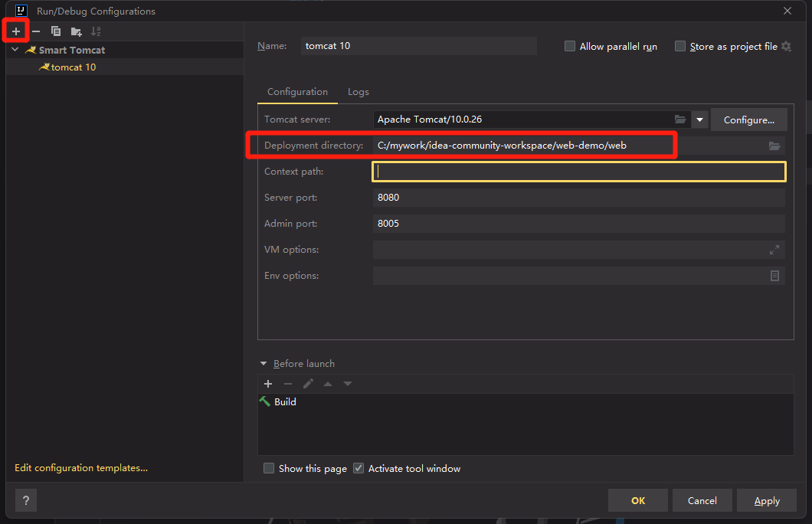Sort configurations alphabetically
This screenshot has width=812, height=524.
tap(96, 31)
